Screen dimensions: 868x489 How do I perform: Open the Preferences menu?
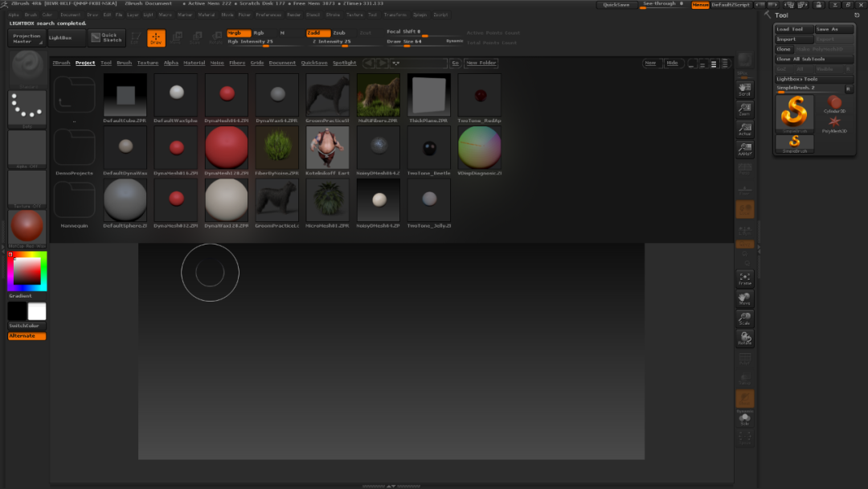268,15
